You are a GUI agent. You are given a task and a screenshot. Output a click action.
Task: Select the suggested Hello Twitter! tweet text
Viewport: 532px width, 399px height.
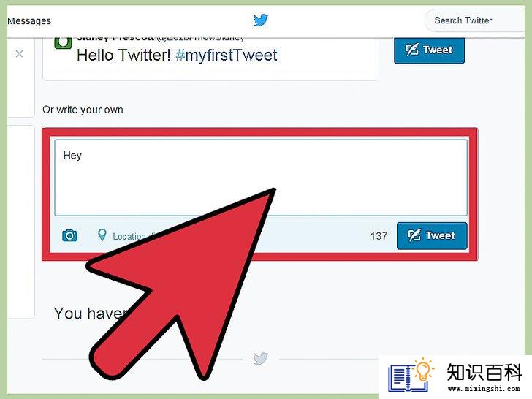pos(123,56)
